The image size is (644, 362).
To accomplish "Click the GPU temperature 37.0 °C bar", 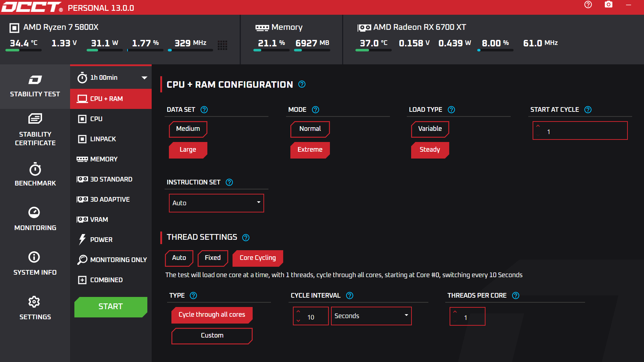I will [373, 50].
